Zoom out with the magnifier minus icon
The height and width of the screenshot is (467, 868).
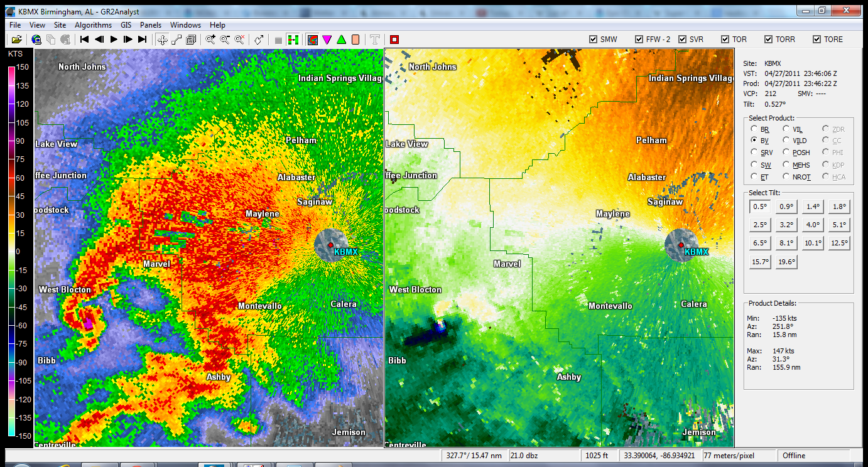(x=225, y=40)
